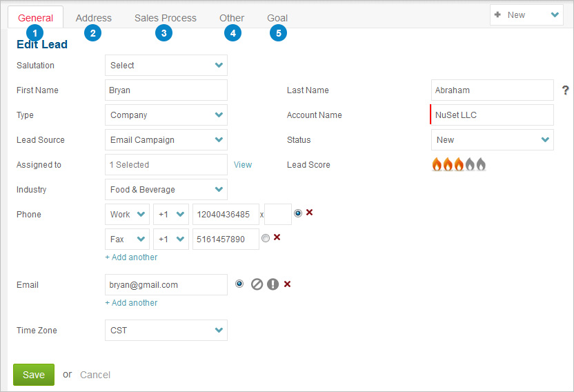The height and width of the screenshot is (392, 574).
Task: Expand the + New dropdown button
Action: point(526,15)
